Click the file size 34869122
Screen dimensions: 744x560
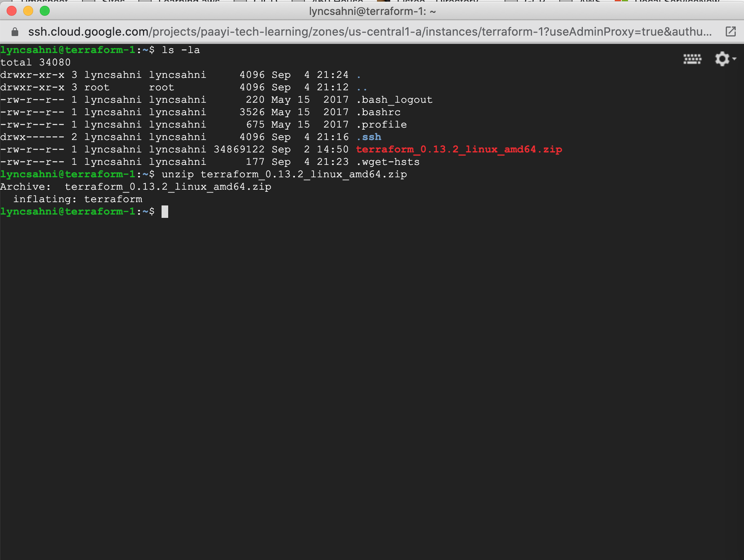pyautogui.click(x=239, y=150)
